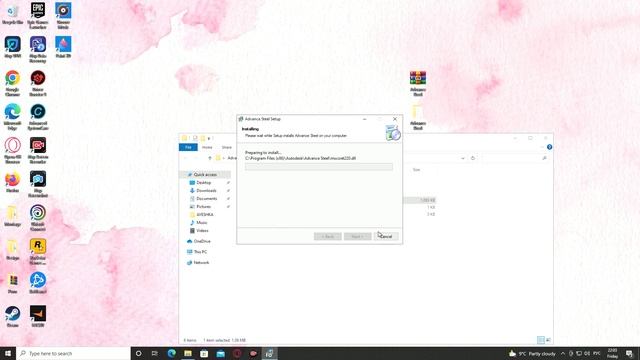Open File Explorer from the taskbar
The image size is (640, 360).
click(188, 353)
